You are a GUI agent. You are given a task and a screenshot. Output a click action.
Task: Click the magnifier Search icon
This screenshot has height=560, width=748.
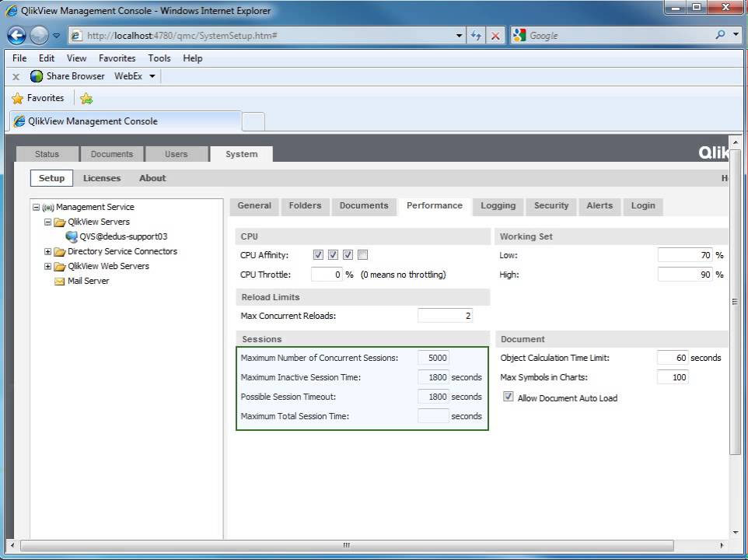(721, 34)
